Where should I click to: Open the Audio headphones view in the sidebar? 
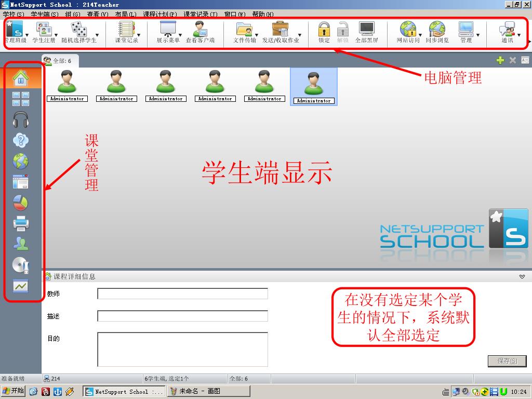(x=21, y=119)
